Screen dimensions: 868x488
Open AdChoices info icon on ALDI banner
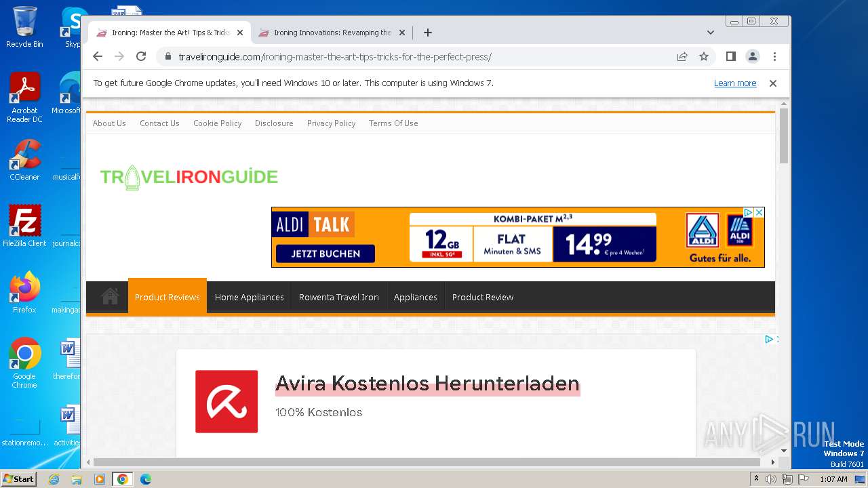[x=749, y=212]
